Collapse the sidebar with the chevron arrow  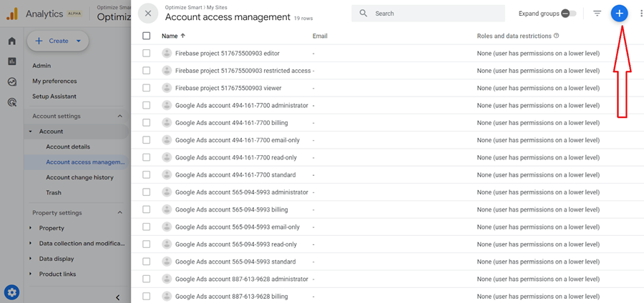pos(117,297)
